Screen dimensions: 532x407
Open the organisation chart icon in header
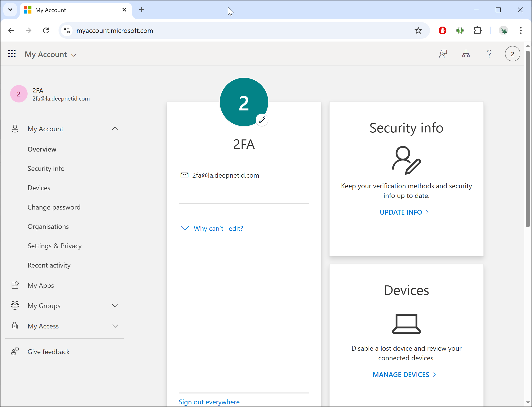[x=466, y=54]
